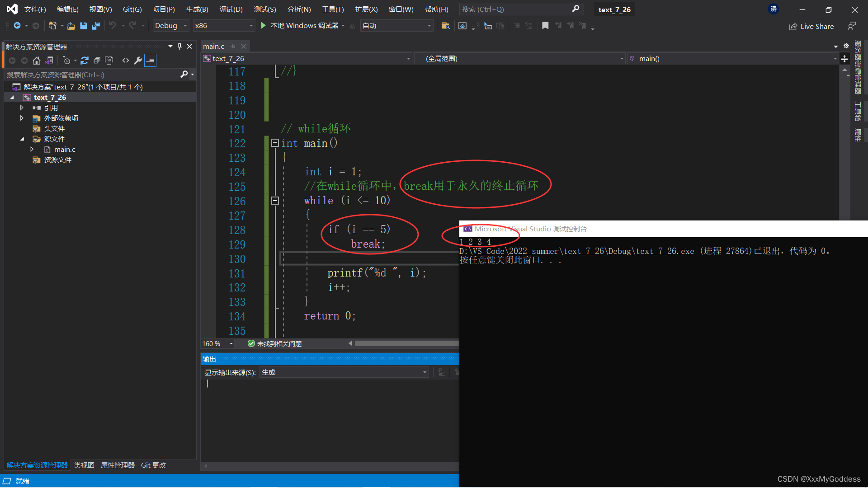Click the pending changes filter clock icon
The width and height of the screenshot is (868, 488).
[66, 61]
